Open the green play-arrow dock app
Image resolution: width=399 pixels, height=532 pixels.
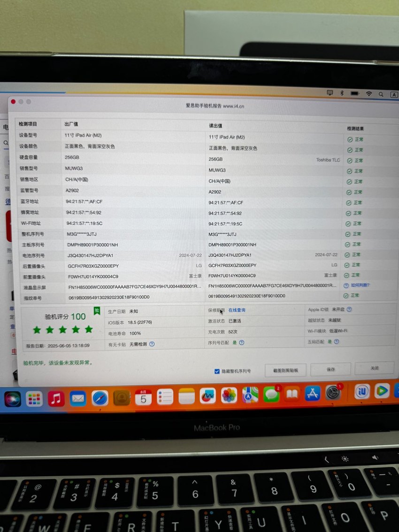382,391
